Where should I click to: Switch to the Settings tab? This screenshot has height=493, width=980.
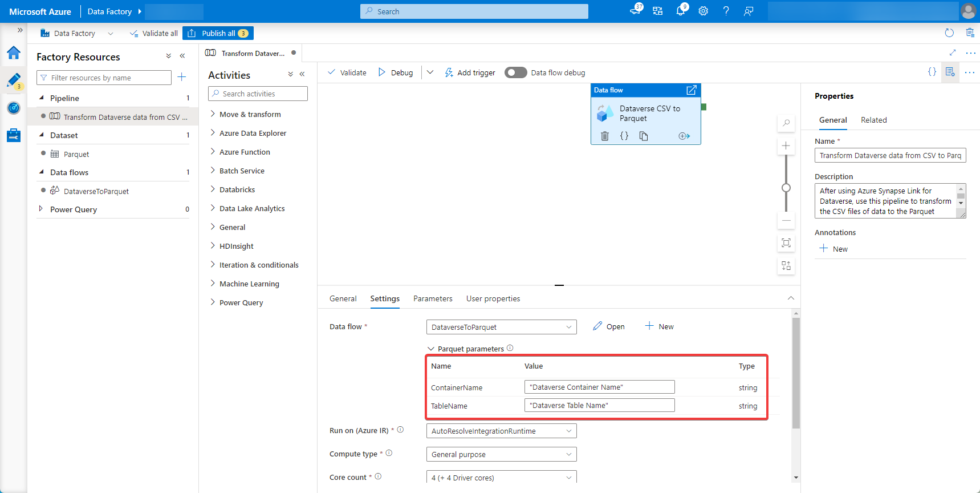click(x=385, y=298)
